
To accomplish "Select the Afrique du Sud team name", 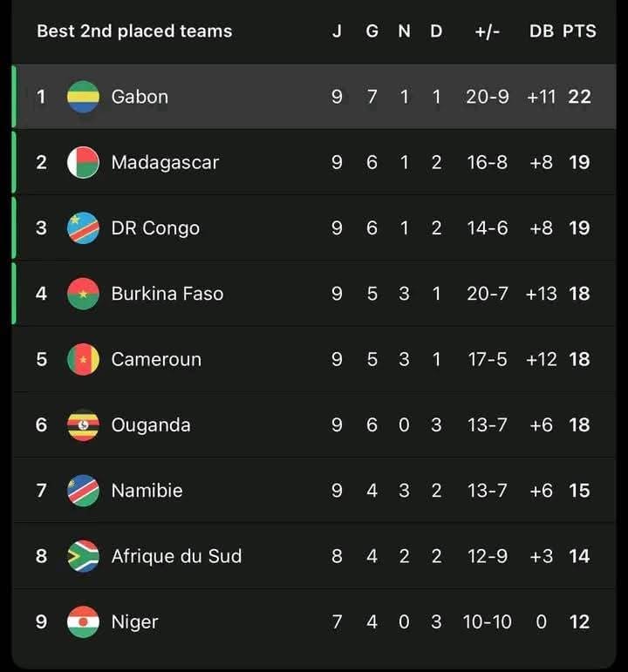I will 176,556.
